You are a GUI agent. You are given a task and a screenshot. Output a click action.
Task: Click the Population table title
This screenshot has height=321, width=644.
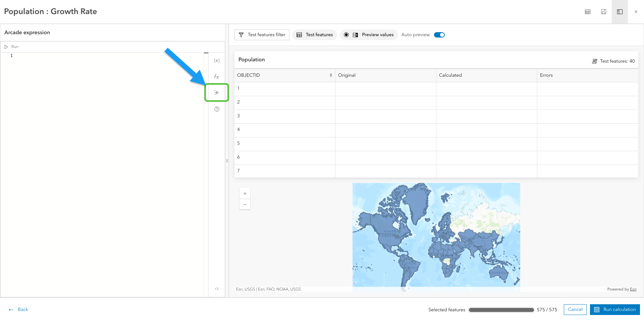pos(252,60)
